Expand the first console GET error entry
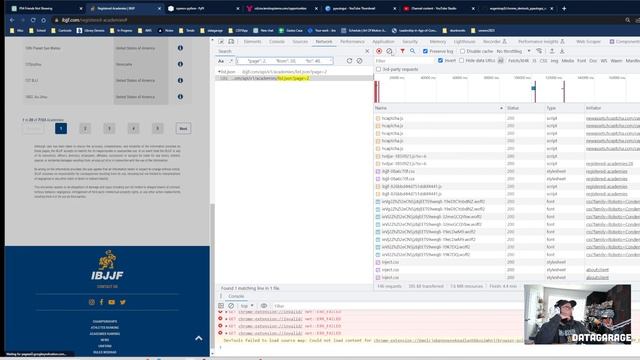Screen dimensions: 640x360 point(226,312)
